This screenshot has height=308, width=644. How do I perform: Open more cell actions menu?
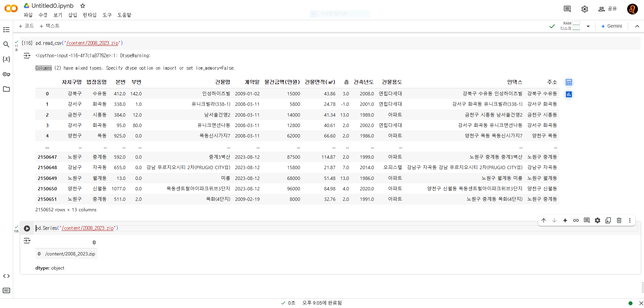click(x=630, y=220)
